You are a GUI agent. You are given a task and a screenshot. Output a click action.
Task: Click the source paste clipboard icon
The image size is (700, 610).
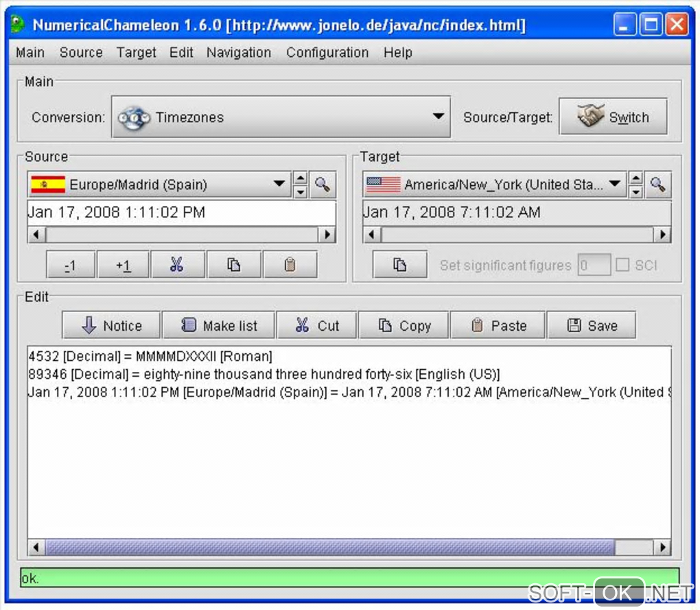pos(290,265)
